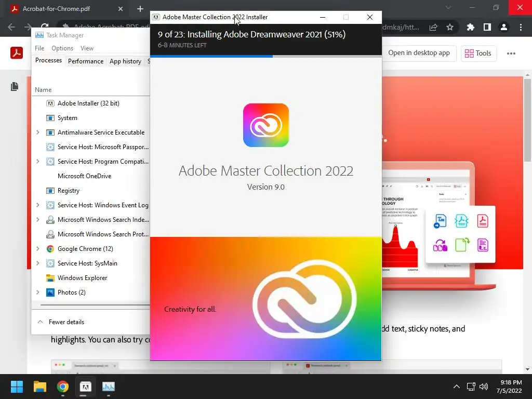Screen dimensions: 532x399
Task: Close the Adobe Master Collection installer window
Action: click(x=370, y=17)
